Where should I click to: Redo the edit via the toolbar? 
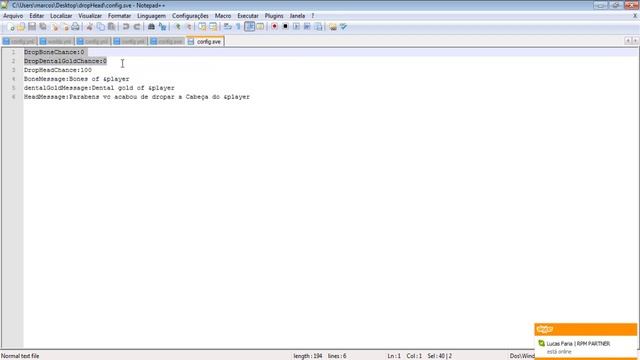pos(137,27)
